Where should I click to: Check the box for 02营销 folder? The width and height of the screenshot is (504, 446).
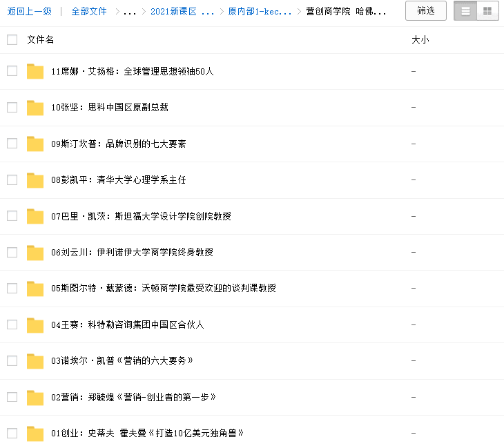[x=12, y=397]
